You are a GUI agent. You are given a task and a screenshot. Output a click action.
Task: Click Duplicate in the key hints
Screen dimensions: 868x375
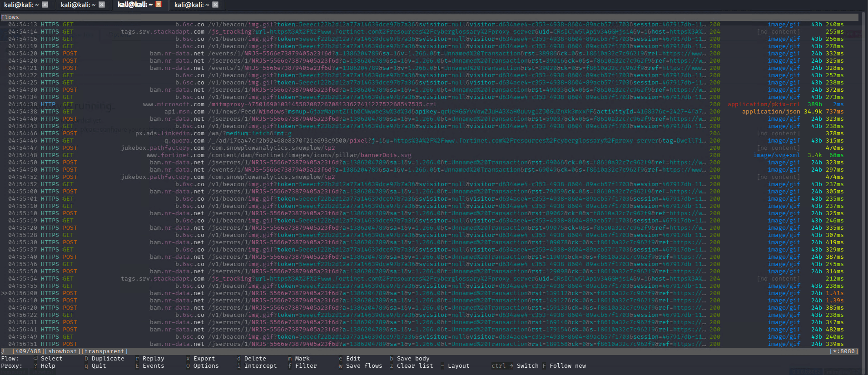108,359
